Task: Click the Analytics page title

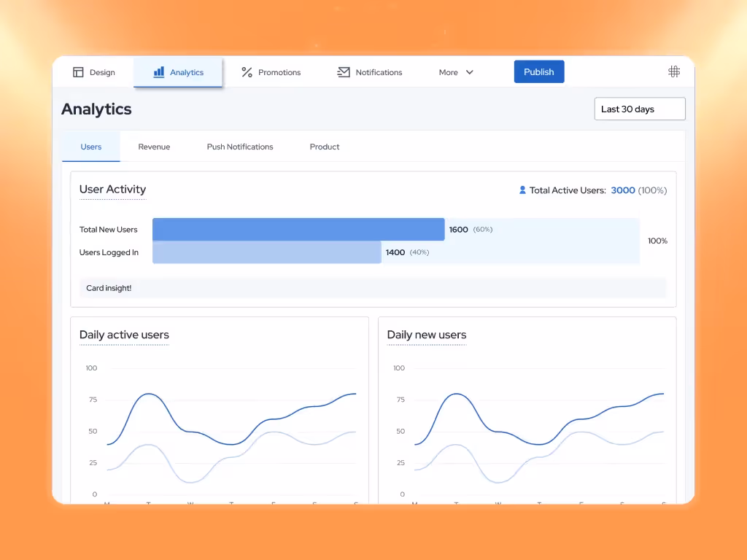Action: [x=96, y=109]
